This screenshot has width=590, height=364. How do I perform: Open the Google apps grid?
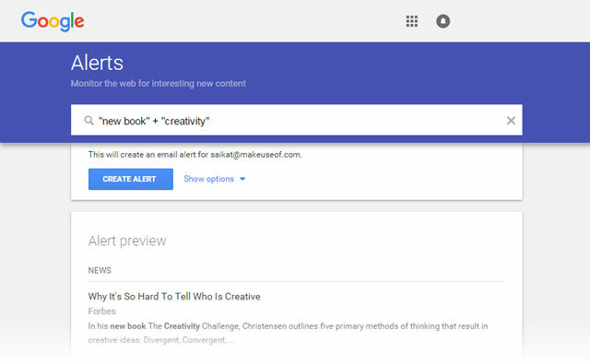click(412, 21)
